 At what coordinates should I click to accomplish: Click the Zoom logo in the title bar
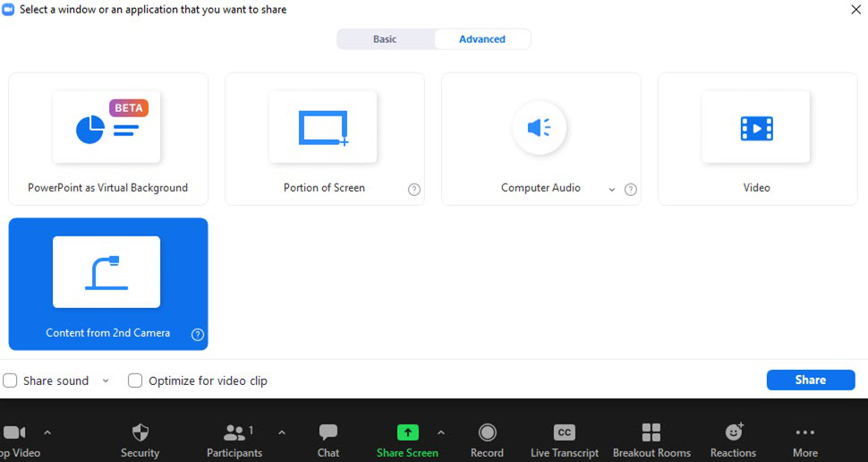click(x=8, y=10)
